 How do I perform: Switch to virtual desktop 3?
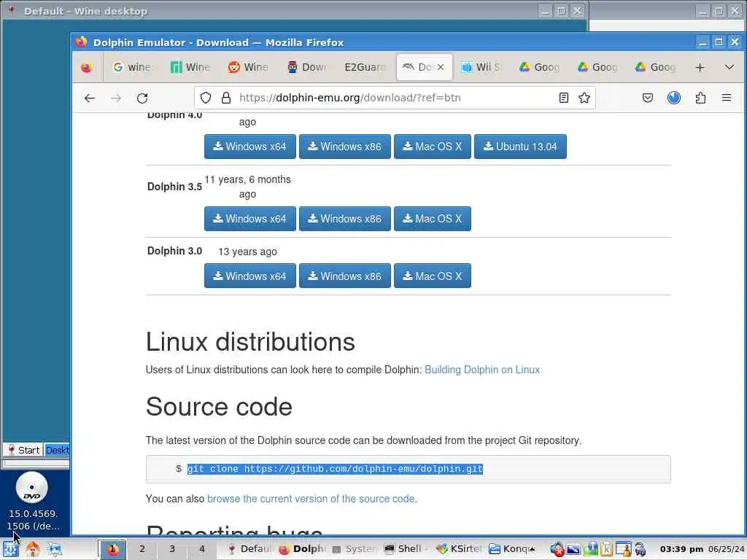[172, 549]
